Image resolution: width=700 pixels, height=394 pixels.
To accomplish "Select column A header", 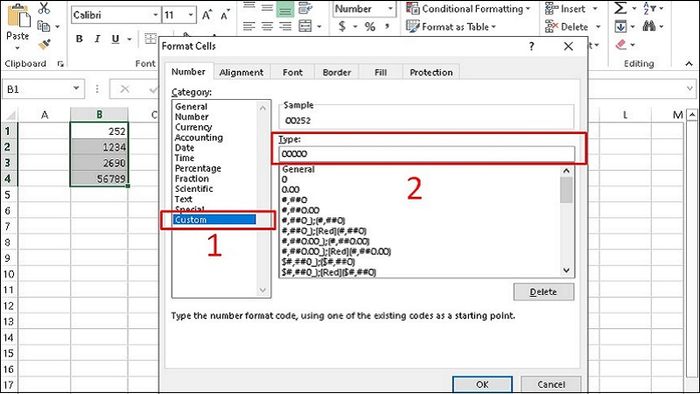I will tap(44, 115).
